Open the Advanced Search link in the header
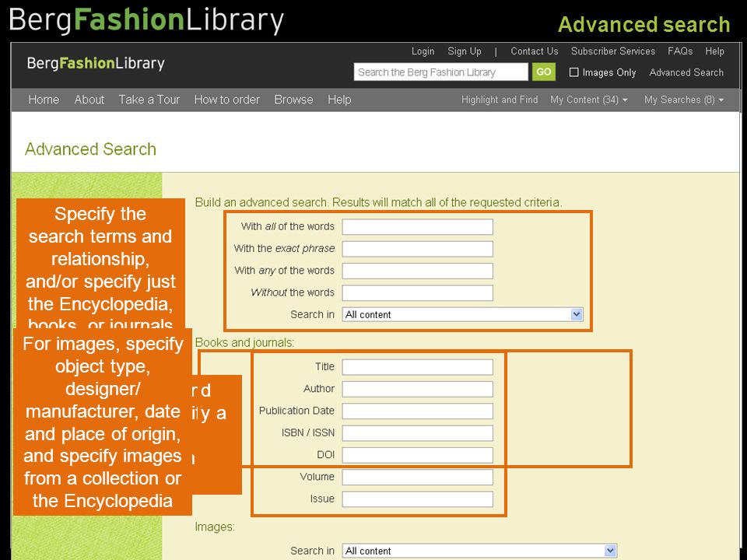747x560 pixels. click(686, 72)
